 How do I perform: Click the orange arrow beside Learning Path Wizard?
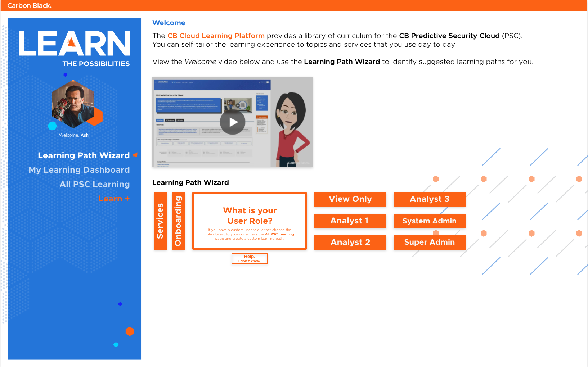(135, 155)
